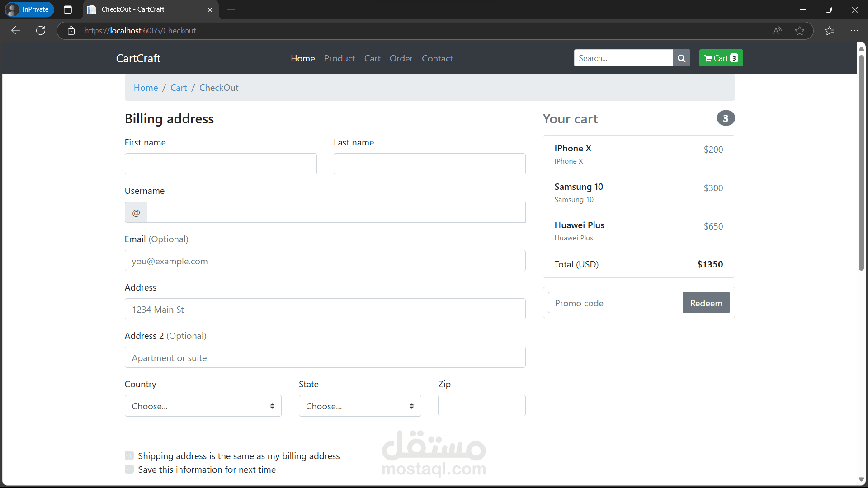
Task: Click the browser back arrow
Action: click(x=16, y=31)
